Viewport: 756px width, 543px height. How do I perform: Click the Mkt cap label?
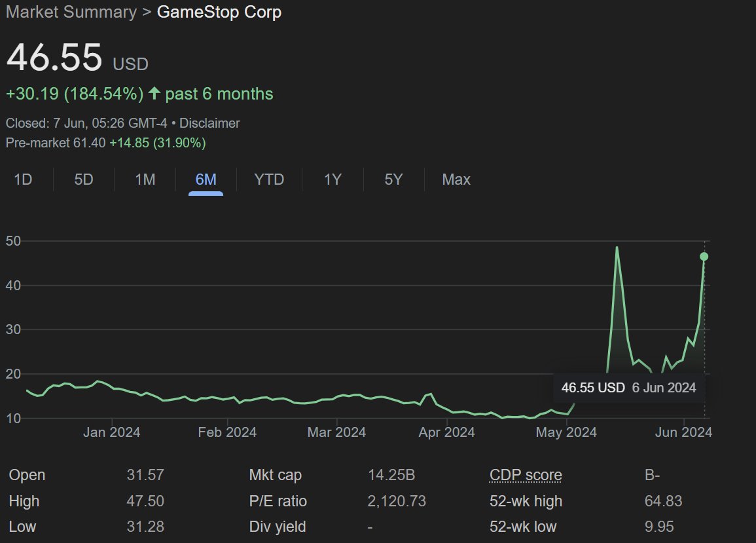[x=276, y=475]
